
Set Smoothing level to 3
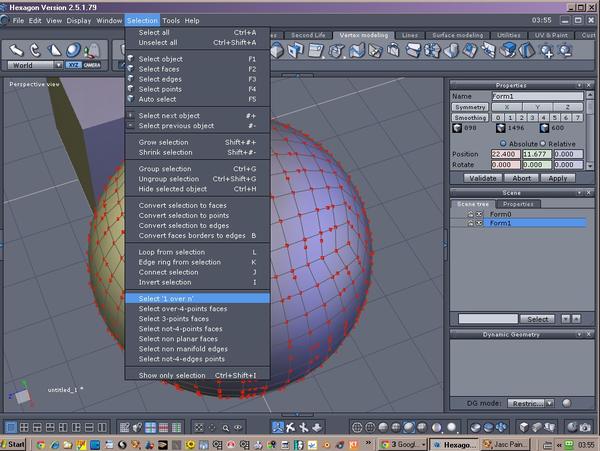(532, 117)
